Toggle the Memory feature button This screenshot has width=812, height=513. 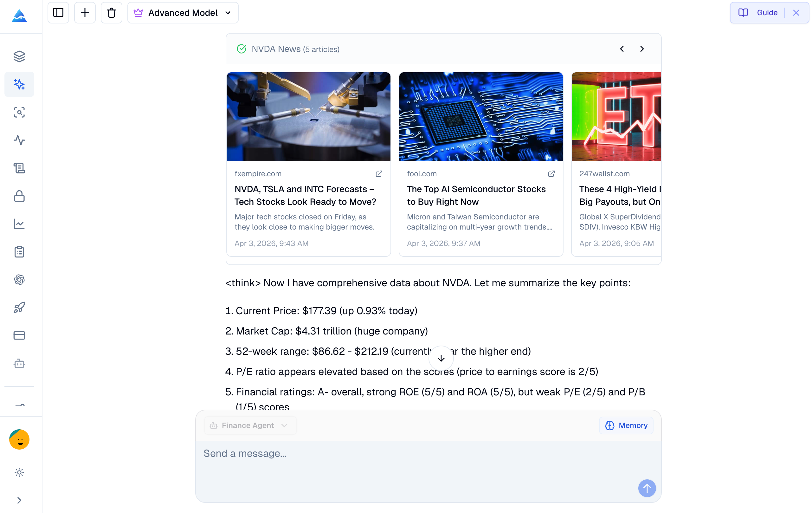[626, 425]
